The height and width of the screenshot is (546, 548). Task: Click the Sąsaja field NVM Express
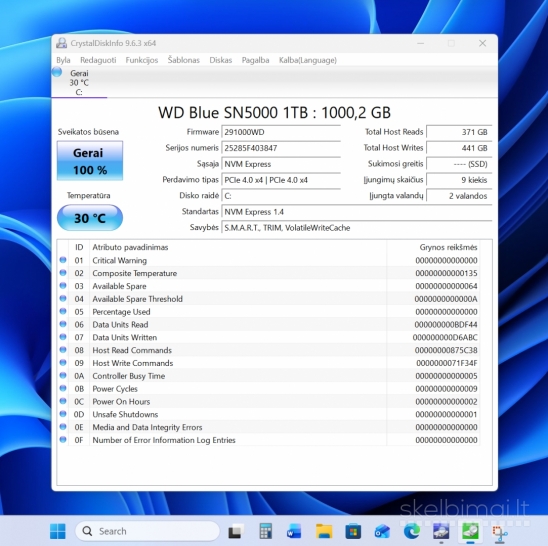(x=281, y=164)
